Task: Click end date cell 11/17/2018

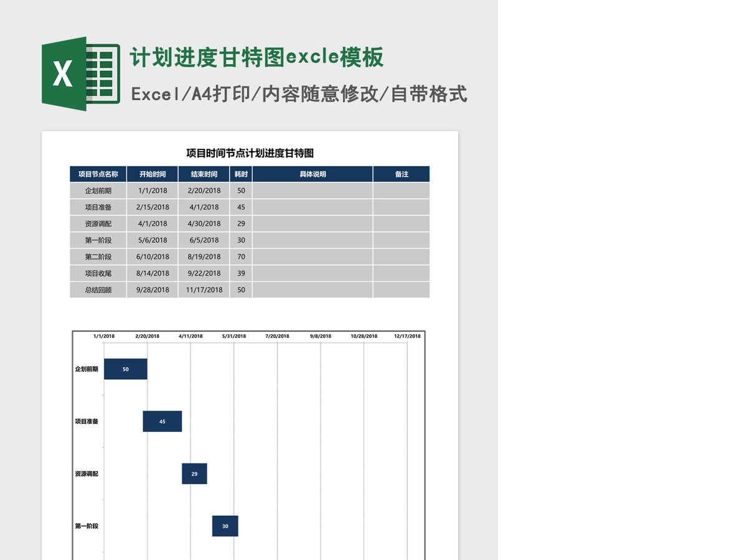Action: [204, 290]
